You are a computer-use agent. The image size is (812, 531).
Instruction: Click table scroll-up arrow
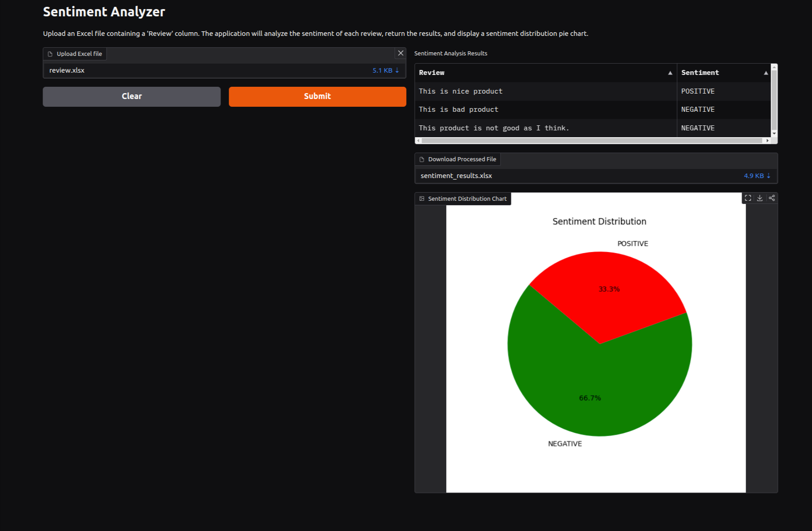click(x=774, y=67)
